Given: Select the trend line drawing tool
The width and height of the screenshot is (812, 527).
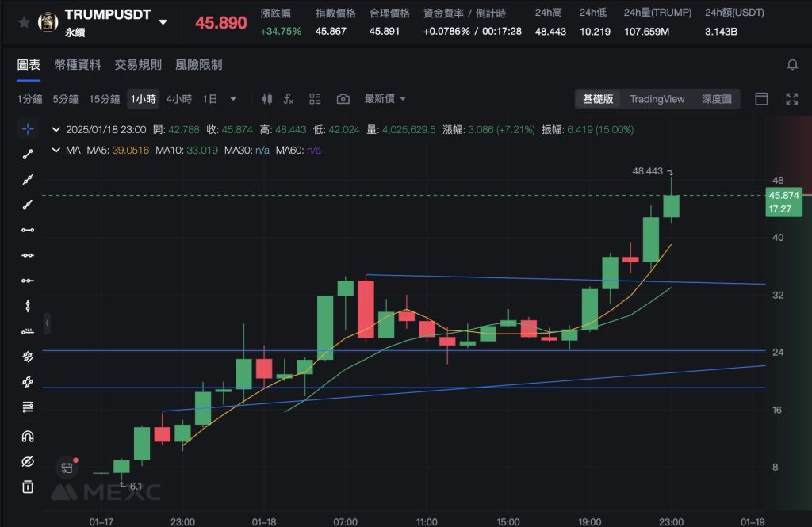Looking at the screenshot, I should click(28, 155).
